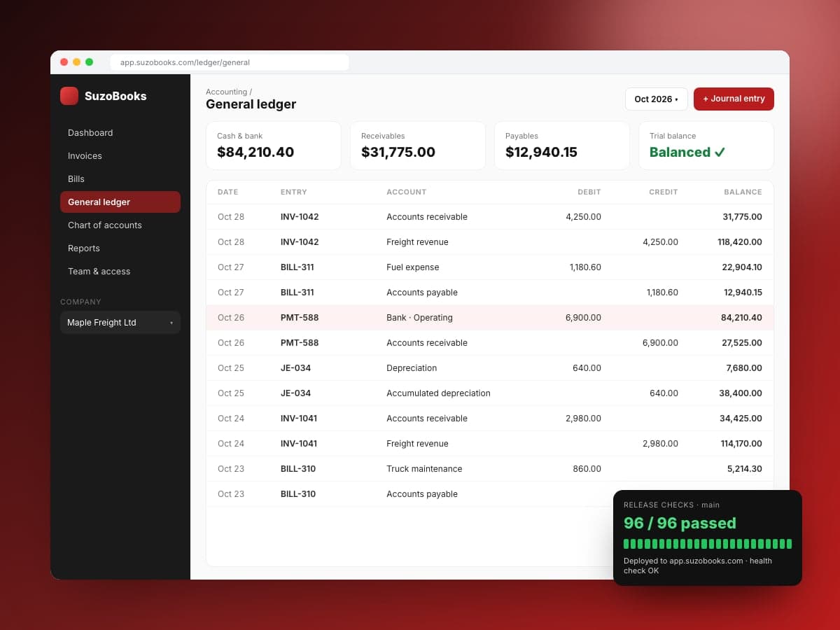
Task: Click the Accumulated depreciation account name
Action: pos(438,393)
